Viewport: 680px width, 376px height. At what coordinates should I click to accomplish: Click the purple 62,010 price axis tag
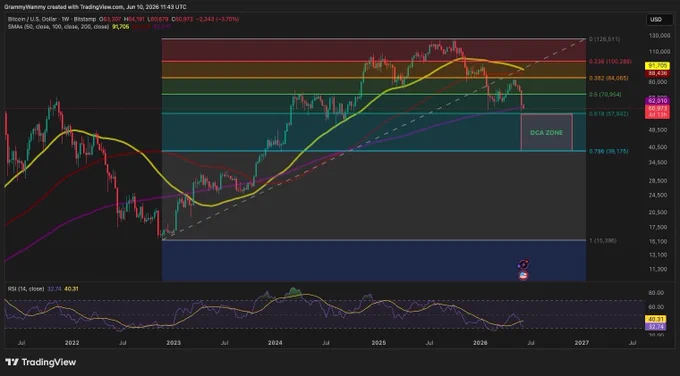click(658, 101)
